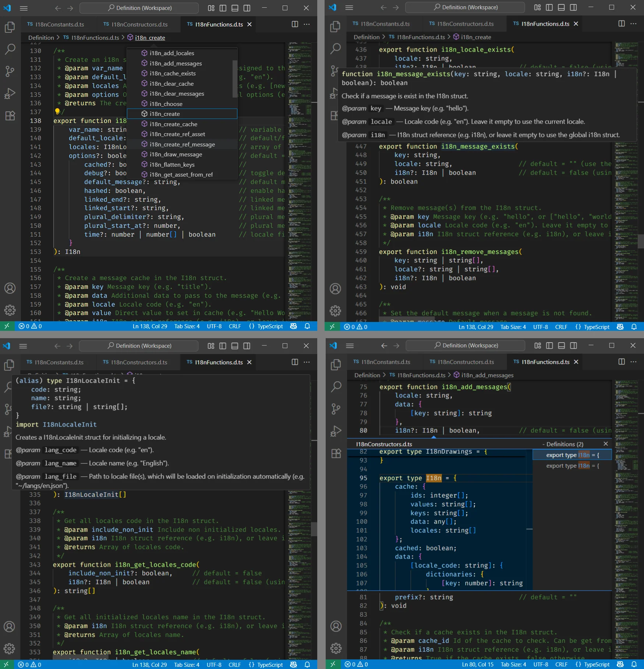
Task: Click the symbol dropdown list's vertical scrollbar
Action: tap(235, 79)
